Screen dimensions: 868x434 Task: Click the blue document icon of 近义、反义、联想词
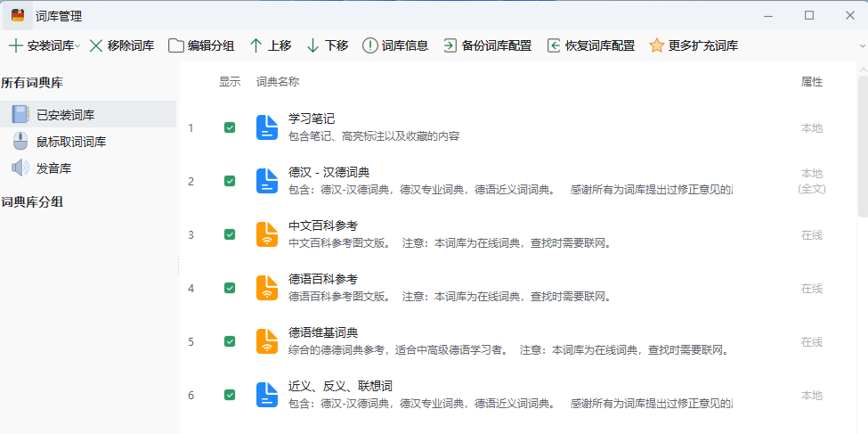pos(267,395)
